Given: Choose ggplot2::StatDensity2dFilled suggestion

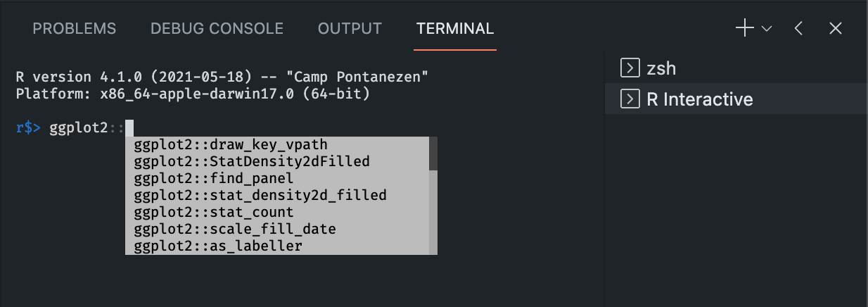Looking at the screenshot, I should click(x=277, y=162).
